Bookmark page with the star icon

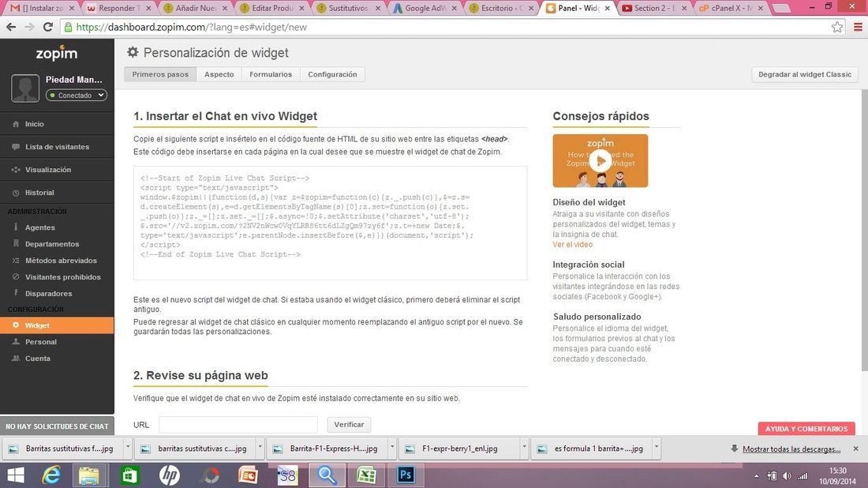[x=837, y=27]
